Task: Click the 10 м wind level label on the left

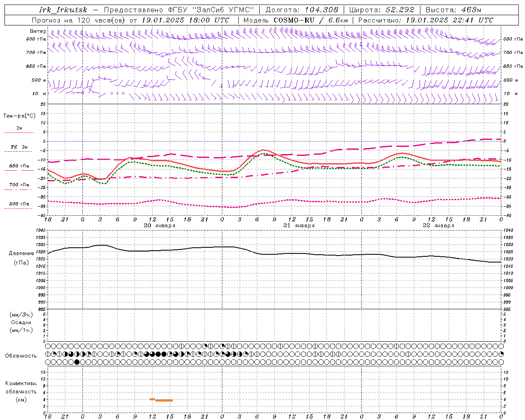Action: point(39,94)
